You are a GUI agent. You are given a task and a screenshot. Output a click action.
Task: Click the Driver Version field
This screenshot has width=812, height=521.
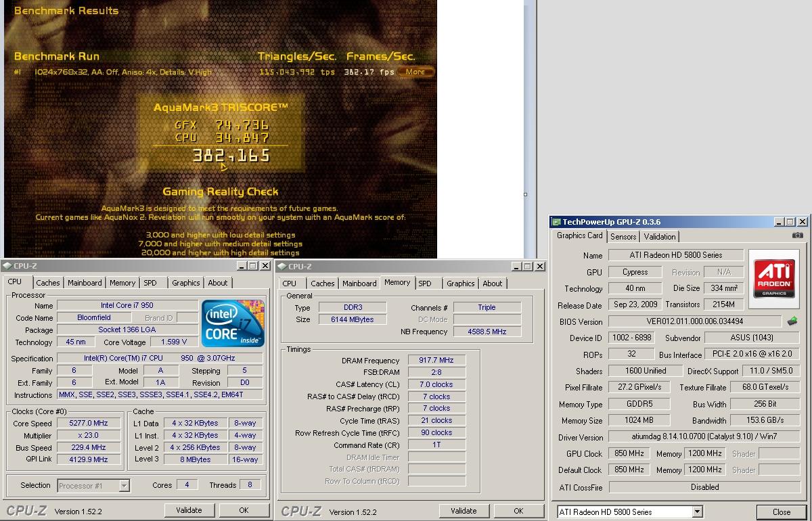(704, 437)
